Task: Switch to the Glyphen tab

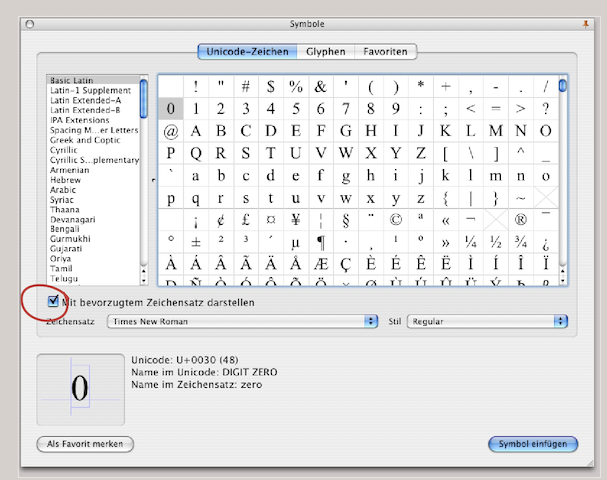Action: (x=327, y=51)
